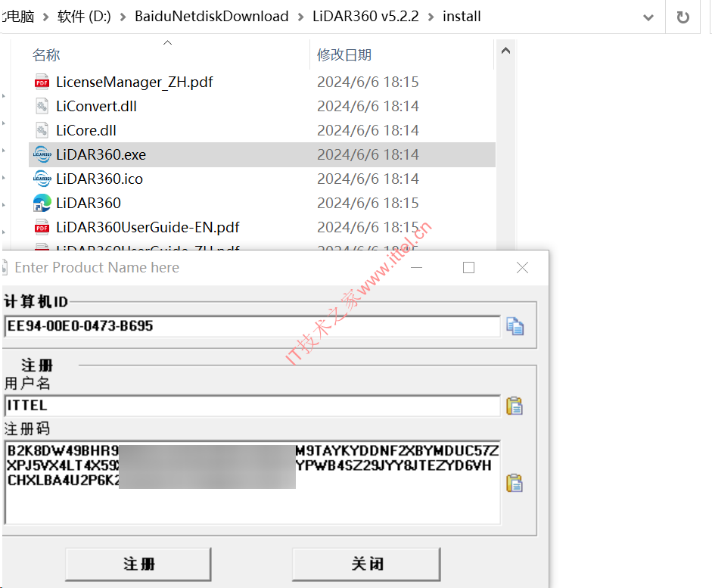Click the scroll-up arrow of the file list
Viewport: 712px width, 588px height.
coord(505,51)
